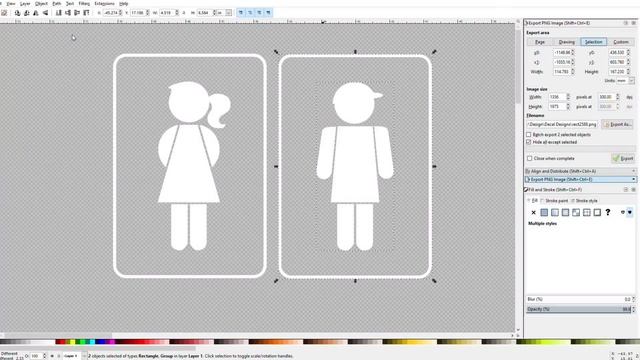This screenshot has width=640, height=360.
Task: Step the status bar opacity spinner
Action: coord(44,356)
